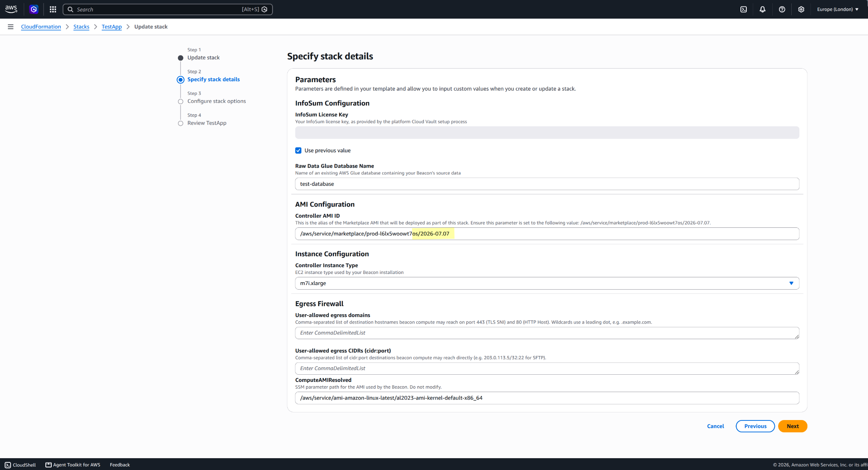Open Agent Toolkit for AWS in footer

coord(73,465)
